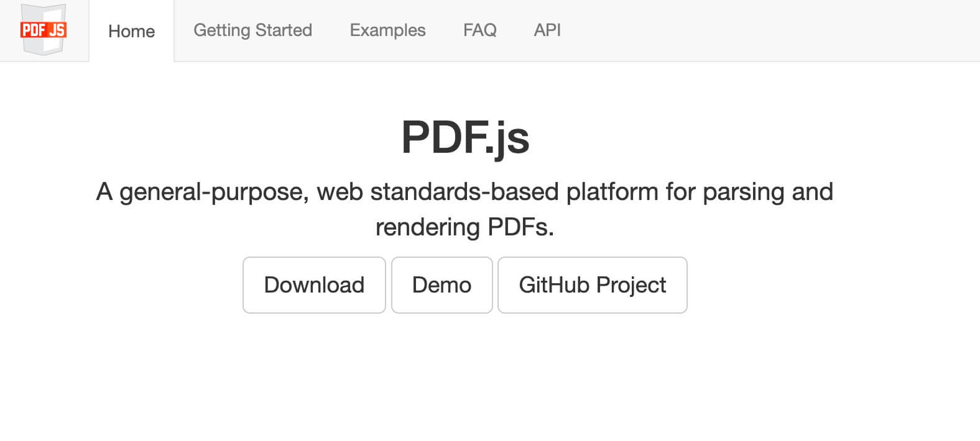This screenshot has height=441, width=980.
Task: Open the GitHub Project link
Action: [592, 285]
